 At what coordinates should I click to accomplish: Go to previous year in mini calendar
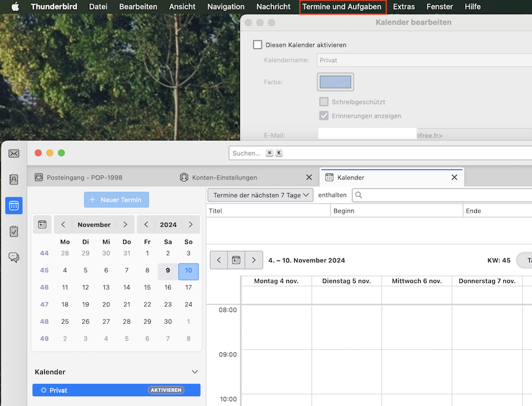point(147,224)
